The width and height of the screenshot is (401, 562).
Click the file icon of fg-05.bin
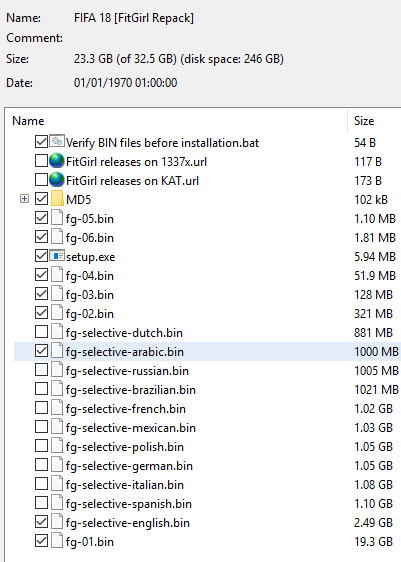click(57, 218)
